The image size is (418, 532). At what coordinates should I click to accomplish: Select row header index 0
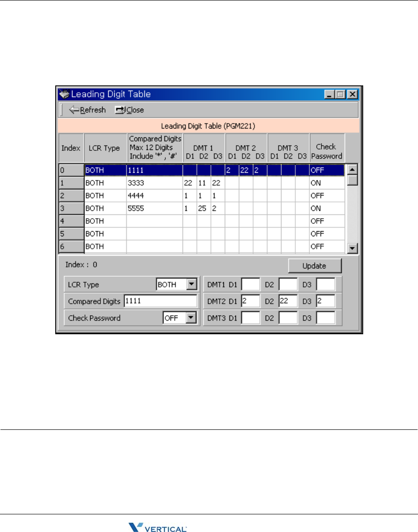(72, 170)
